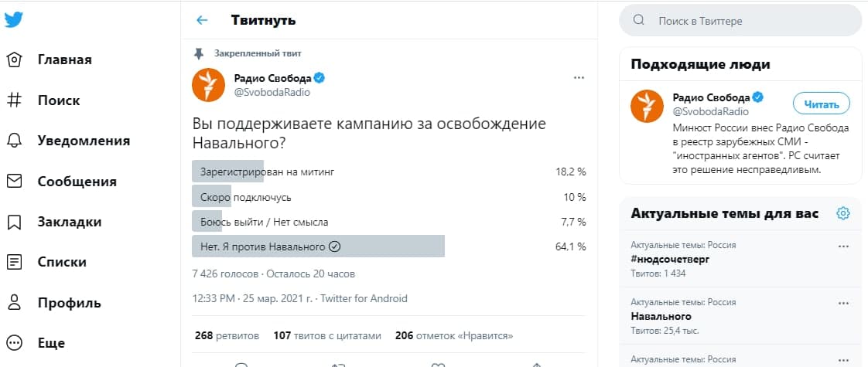Open Радио Свобода avatar in tweet

pos(208,85)
